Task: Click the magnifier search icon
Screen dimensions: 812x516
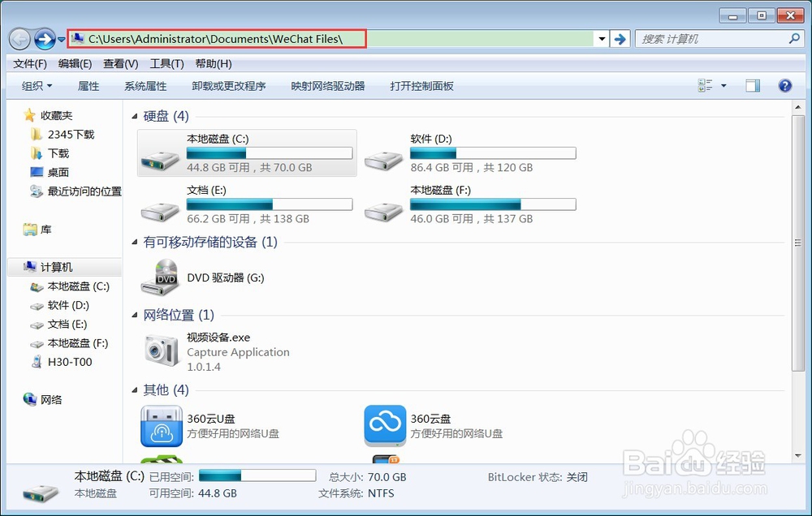Action: pos(794,38)
